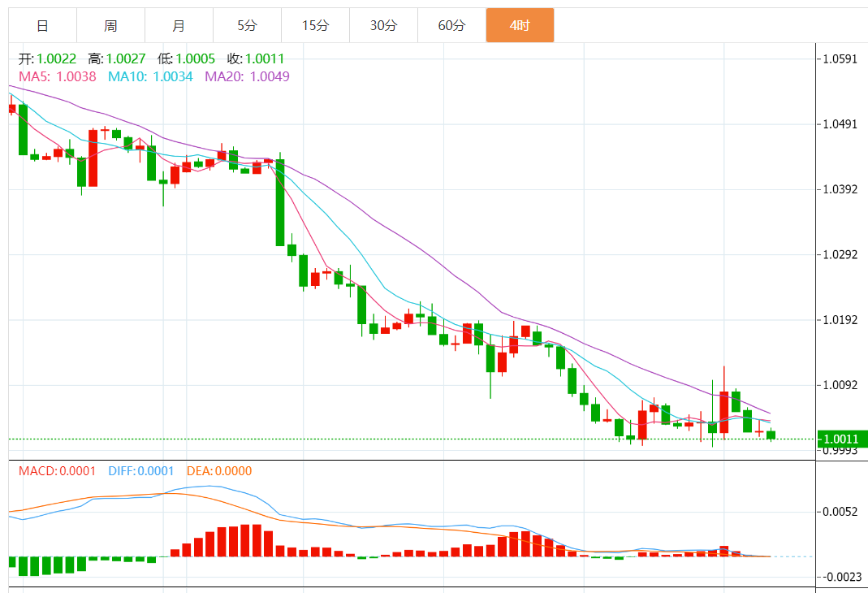The height and width of the screenshot is (593, 868).
Task: Click the MA20: 1.0049 indicator label
Action: click(x=247, y=76)
